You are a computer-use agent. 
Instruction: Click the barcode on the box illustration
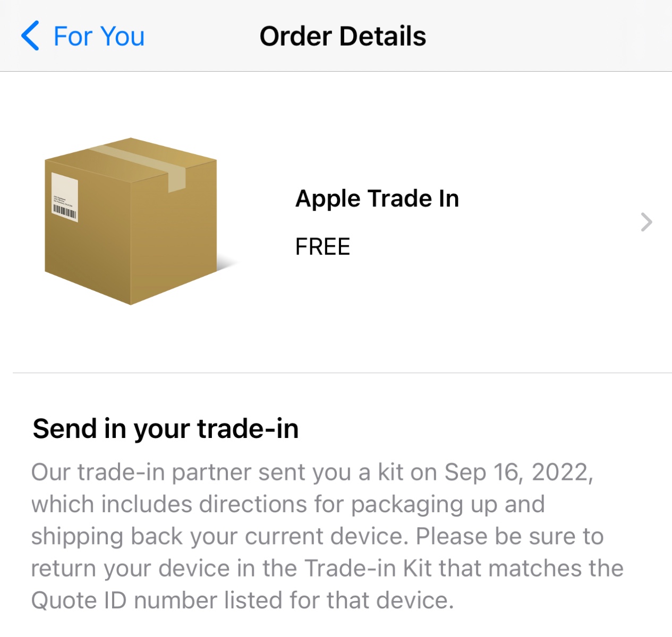pyautogui.click(x=65, y=211)
